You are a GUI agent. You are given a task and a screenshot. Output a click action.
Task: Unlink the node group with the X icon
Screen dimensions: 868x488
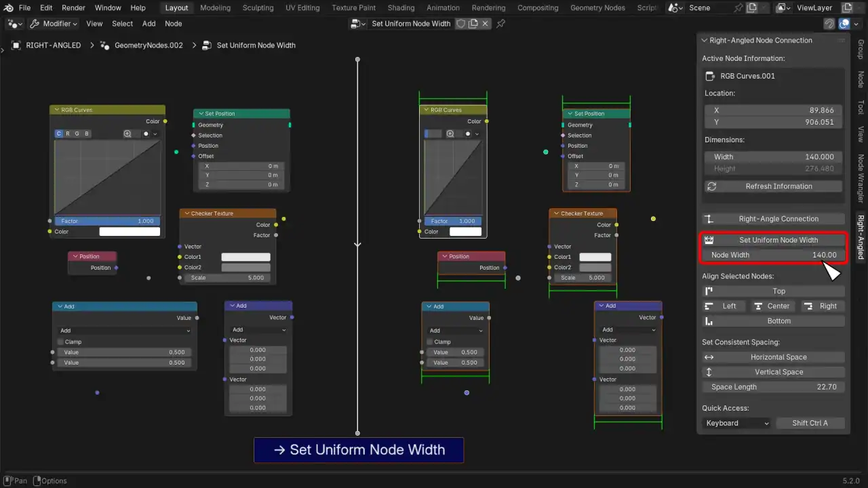pos(485,23)
